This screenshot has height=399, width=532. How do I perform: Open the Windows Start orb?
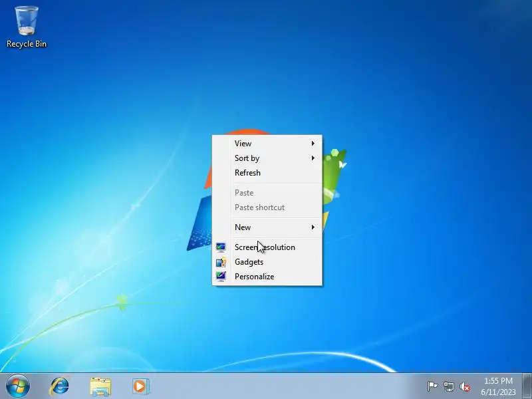18,386
